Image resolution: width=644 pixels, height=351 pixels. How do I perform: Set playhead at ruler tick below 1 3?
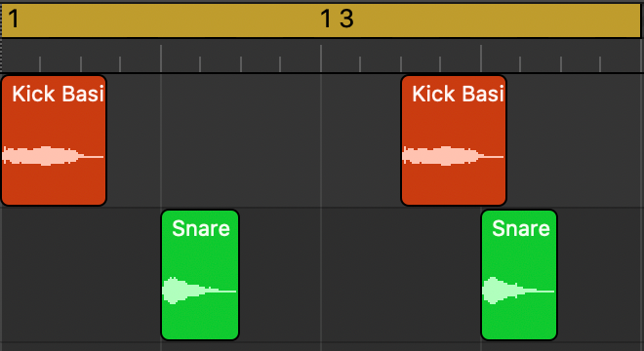(321, 58)
